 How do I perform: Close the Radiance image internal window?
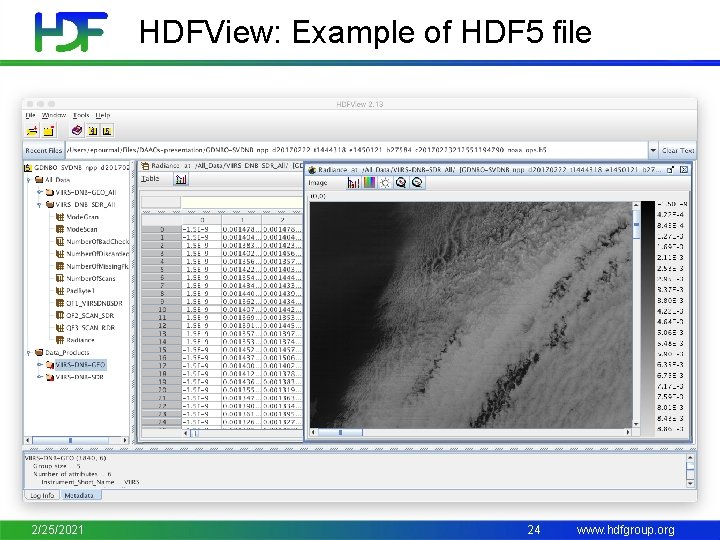pos(684,170)
